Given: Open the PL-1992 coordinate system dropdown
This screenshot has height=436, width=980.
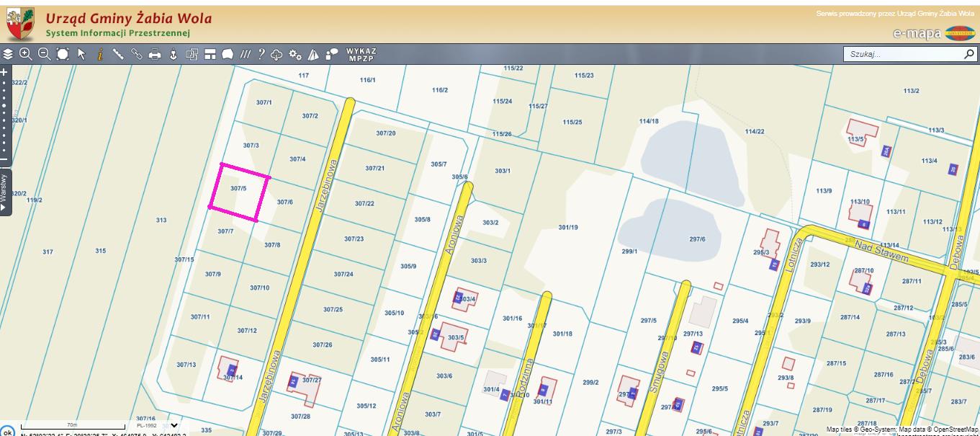Looking at the screenshot, I should [x=174, y=425].
